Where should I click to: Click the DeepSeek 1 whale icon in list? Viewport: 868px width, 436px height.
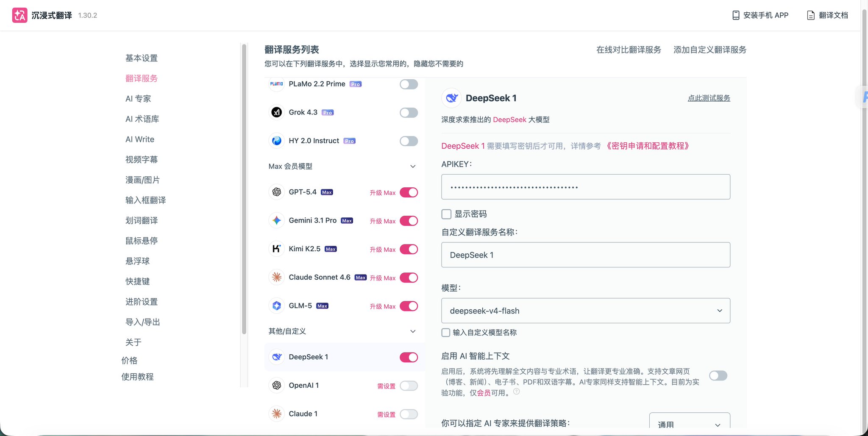click(x=277, y=357)
